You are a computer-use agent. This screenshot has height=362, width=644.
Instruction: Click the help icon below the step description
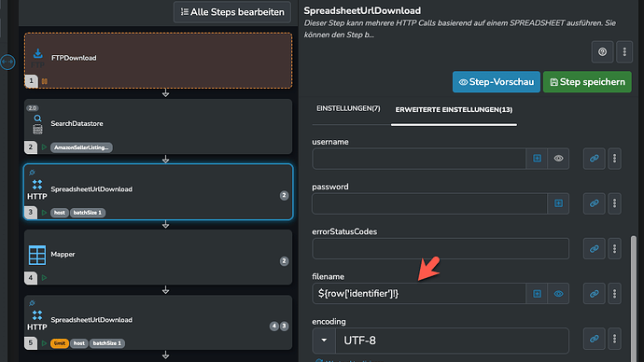click(x=602, y=51)
